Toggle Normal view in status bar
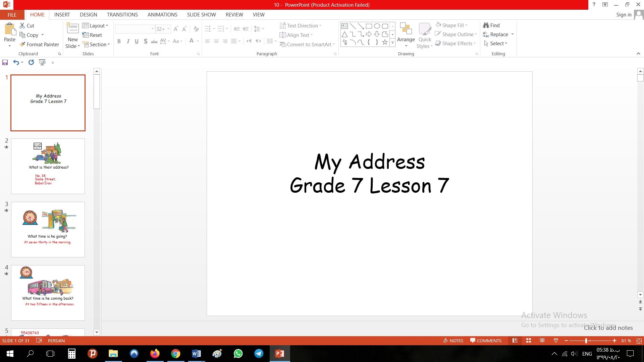644x362 pixels. click(x=515, y=341)
